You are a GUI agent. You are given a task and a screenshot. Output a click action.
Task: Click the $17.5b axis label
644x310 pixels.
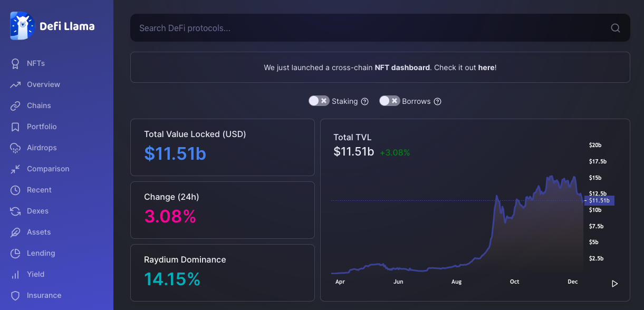598,161
